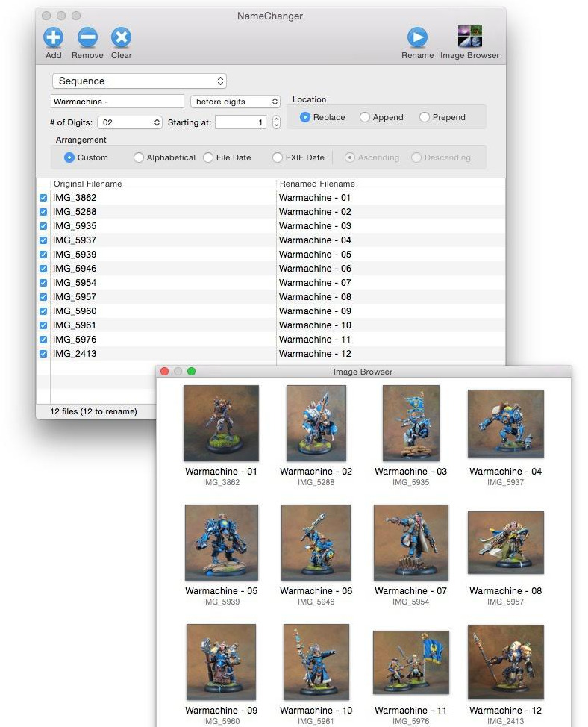Viewport: 588px width, 727px height.
Task: Select the Warmachine - 04 thumbnail
Action: (x=505, y=423)
